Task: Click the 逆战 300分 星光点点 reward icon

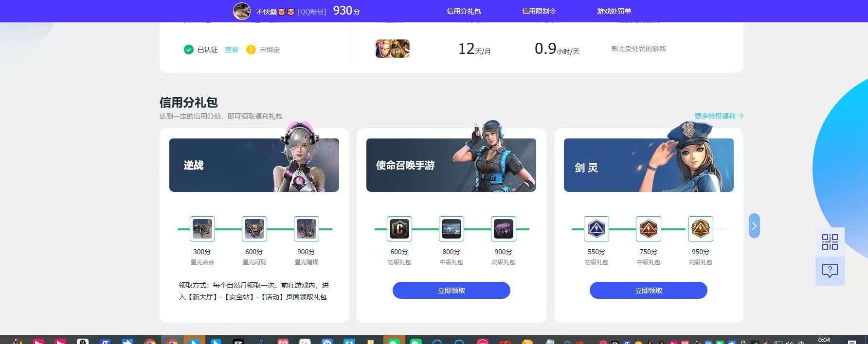Action: pyautogui.click(x=202, y=229)
